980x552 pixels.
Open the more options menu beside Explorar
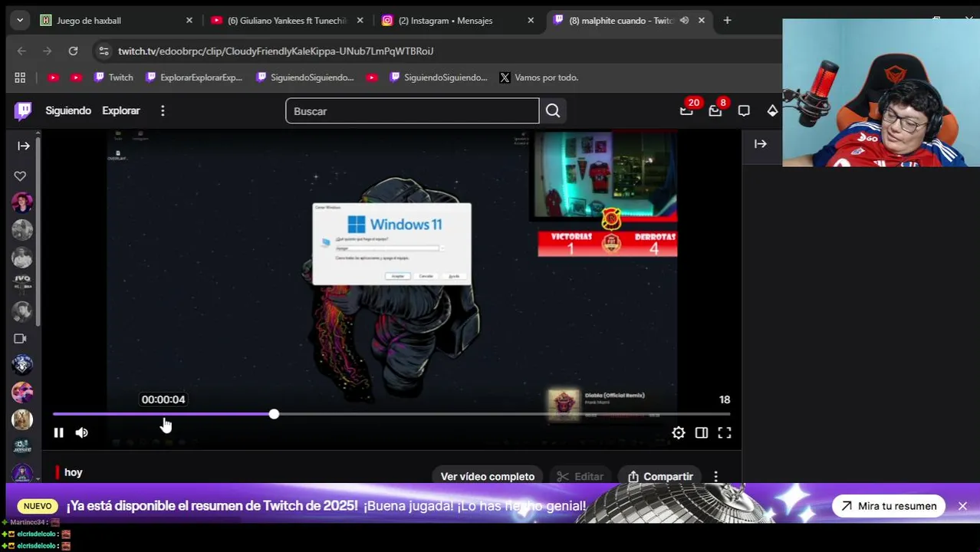point(163,111)
